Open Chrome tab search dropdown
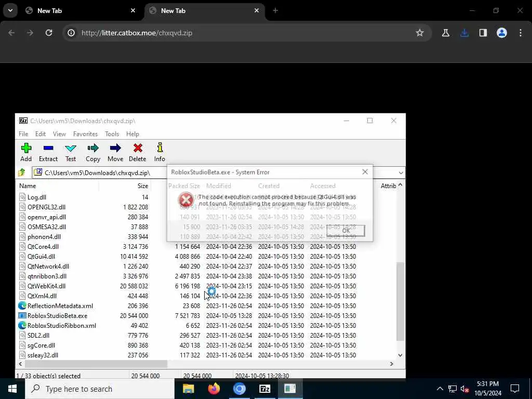Screen dimensions: 532x399 pos(10,10)
